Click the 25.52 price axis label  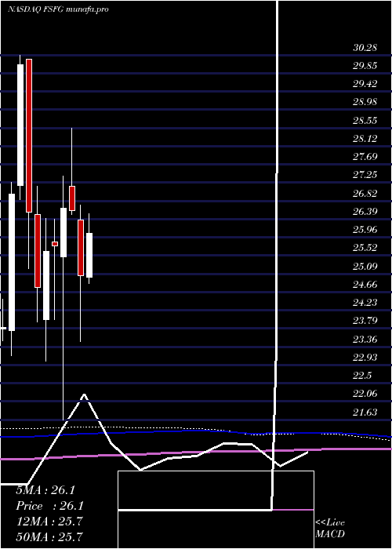[365, 249]
